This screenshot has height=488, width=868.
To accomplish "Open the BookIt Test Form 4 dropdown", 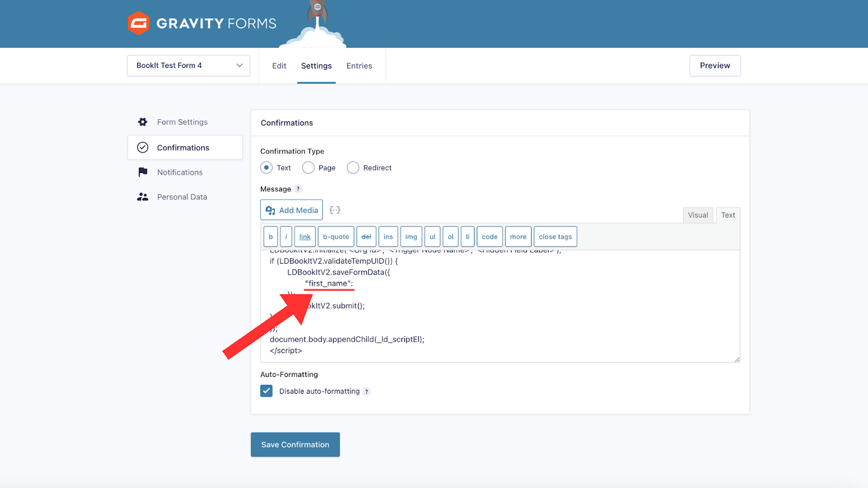I will coord(188,66).
